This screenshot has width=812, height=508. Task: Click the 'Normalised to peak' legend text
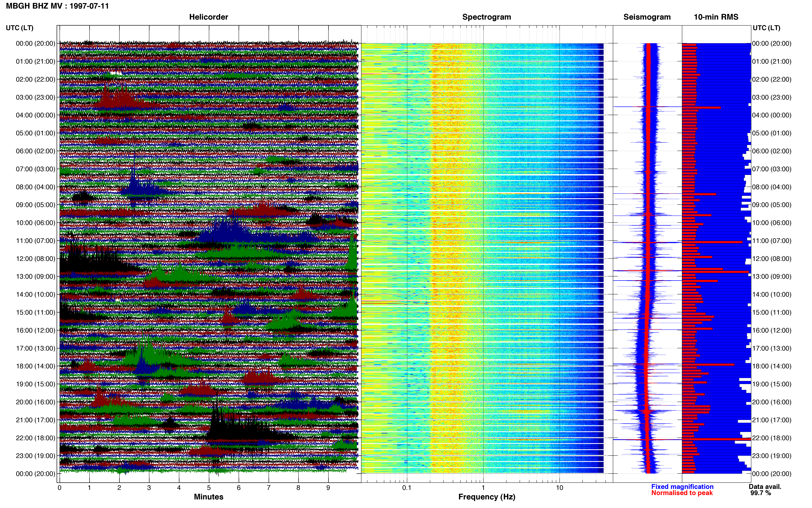682,493
